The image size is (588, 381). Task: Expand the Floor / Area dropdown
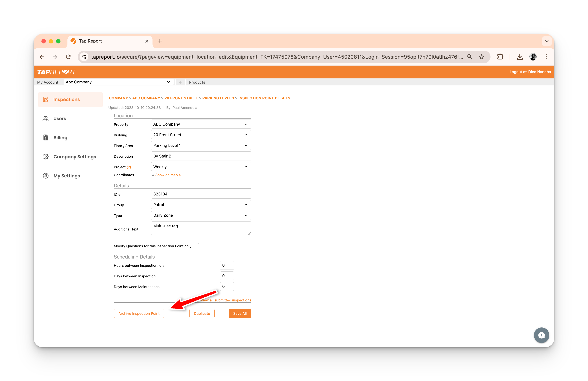[201, 145]
